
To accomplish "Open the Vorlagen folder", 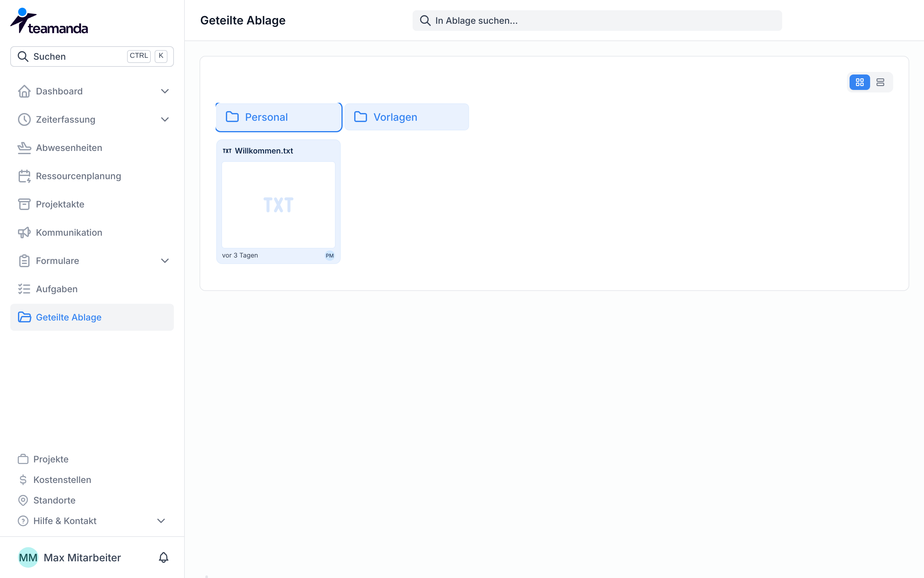I will [406, 117].
